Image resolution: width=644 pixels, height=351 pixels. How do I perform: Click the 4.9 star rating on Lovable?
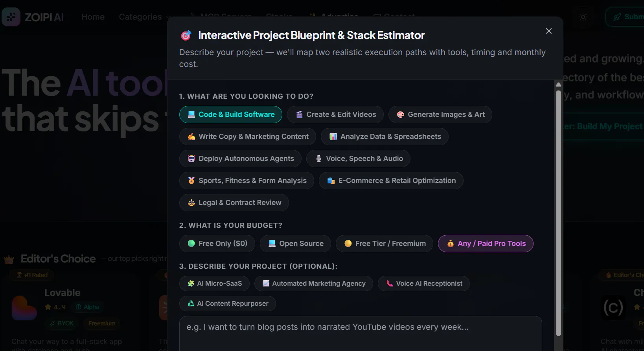pyautogui.click(x=55, y=307)
